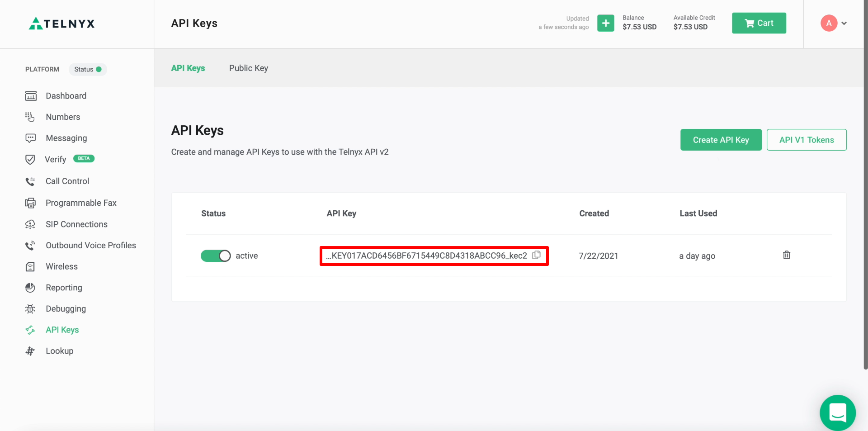
Task: Open Messaging in the sidebar
Action: coord(66,138)
